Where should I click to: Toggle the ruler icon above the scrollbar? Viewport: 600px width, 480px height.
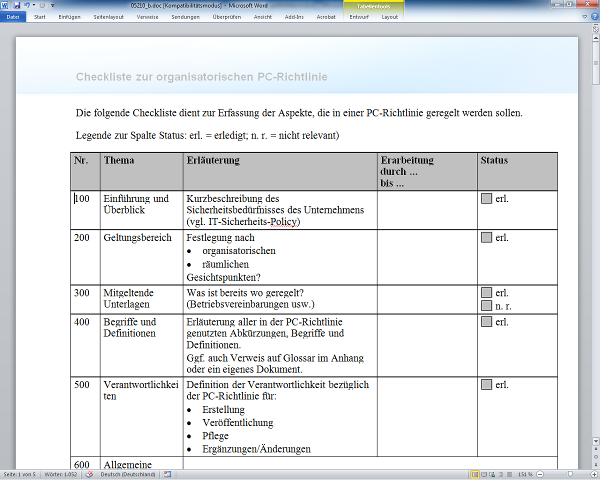(x=593, y=28)
